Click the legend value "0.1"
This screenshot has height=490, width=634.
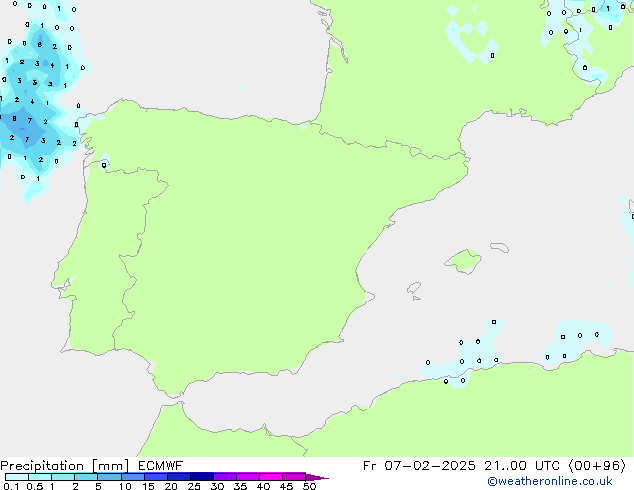click(x=11, y=486)
